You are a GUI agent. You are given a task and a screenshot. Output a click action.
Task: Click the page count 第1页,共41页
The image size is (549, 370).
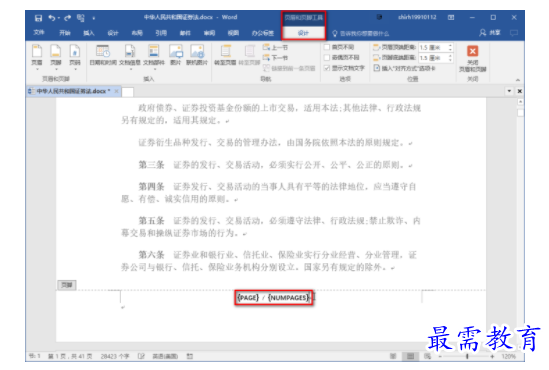click(70, 356)
